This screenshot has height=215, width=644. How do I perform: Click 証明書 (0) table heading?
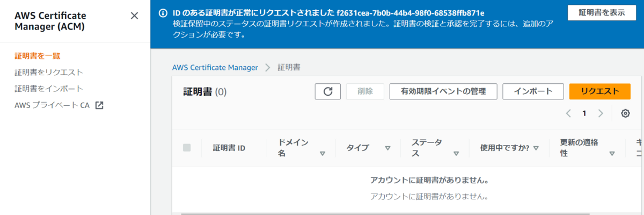205,92
